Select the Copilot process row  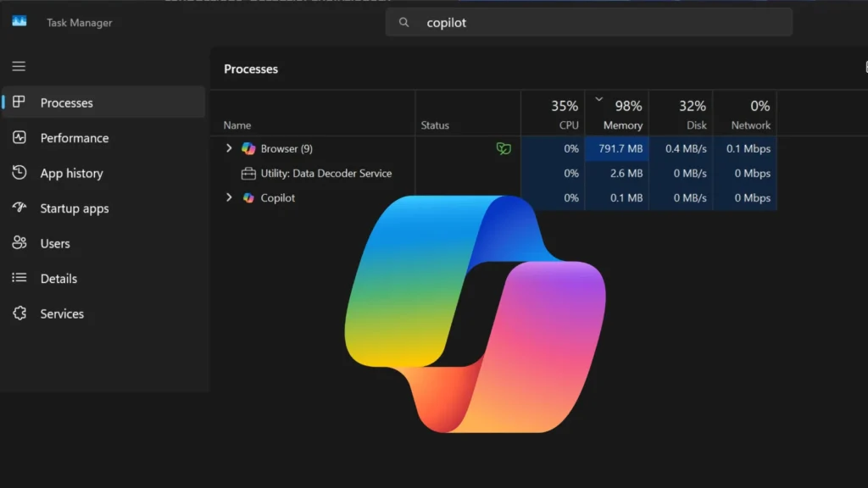tap(494, 197)
